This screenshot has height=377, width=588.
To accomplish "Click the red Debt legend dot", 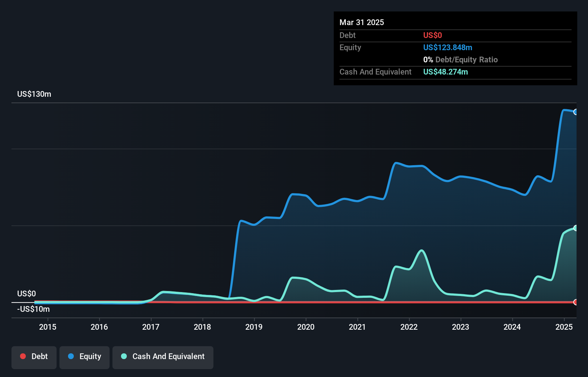I will [x=23, y=356].
